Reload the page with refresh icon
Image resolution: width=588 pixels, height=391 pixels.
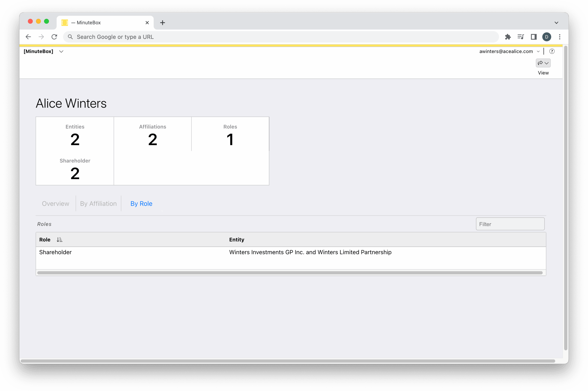(x=54, y=37)
